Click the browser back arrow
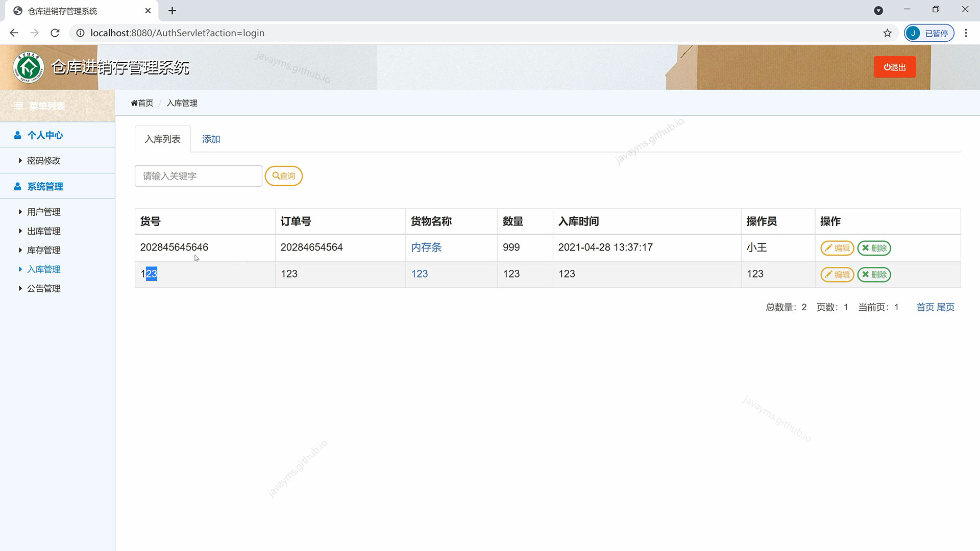Image resolution: width=980 pixels, height=551 pixels. tap(14, 33)
